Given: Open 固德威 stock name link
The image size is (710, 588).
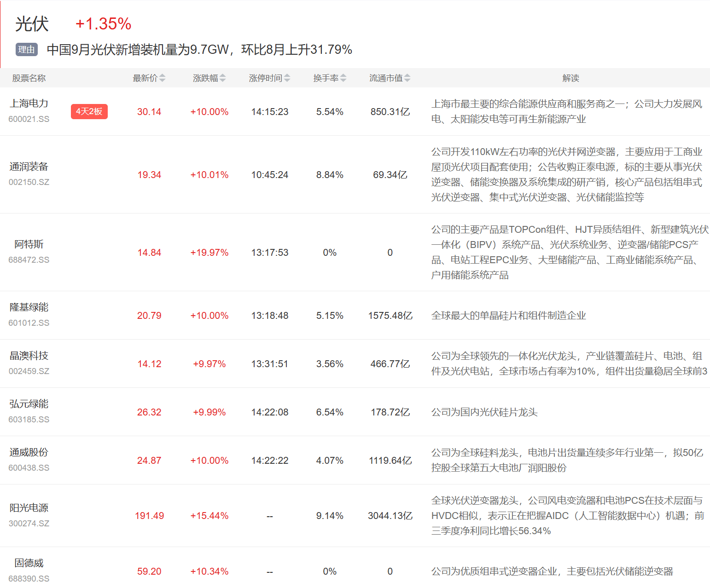Looking at the screenshot, I should coord(29,563).
